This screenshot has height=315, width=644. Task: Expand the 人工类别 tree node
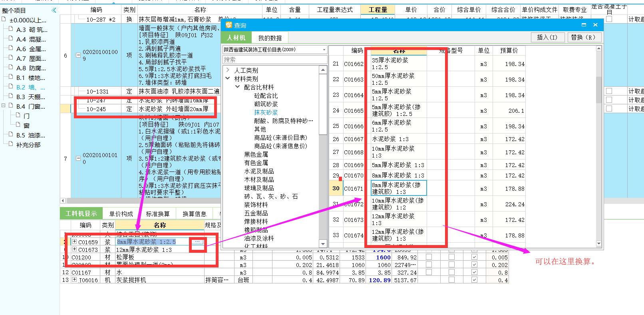click(228, 70)
